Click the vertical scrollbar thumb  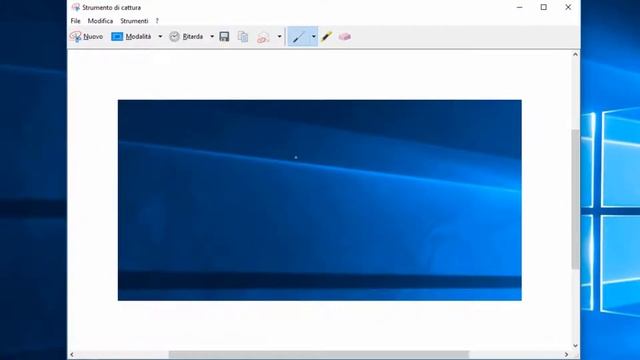[575, 199]
